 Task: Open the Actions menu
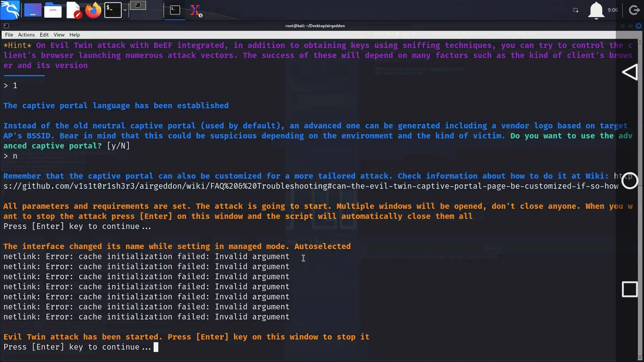(x=26, y=35)
